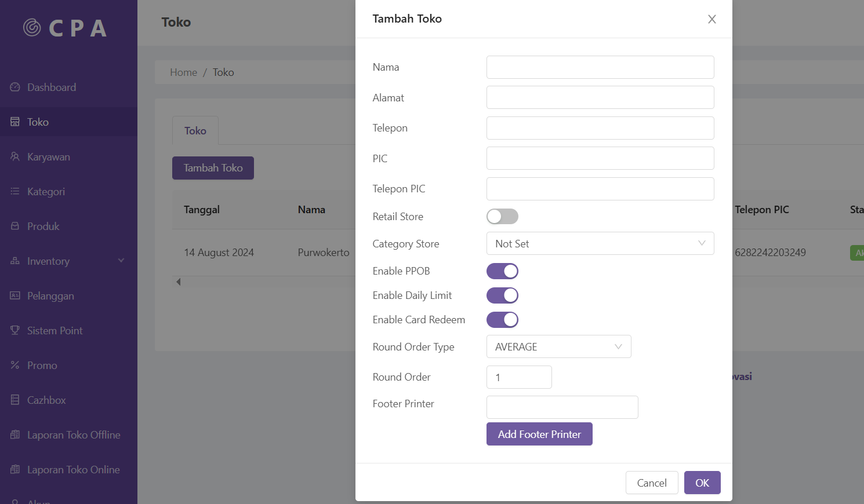
Task: Close the Tambah Toko dialog with X
Action: (x=712, y=19)
